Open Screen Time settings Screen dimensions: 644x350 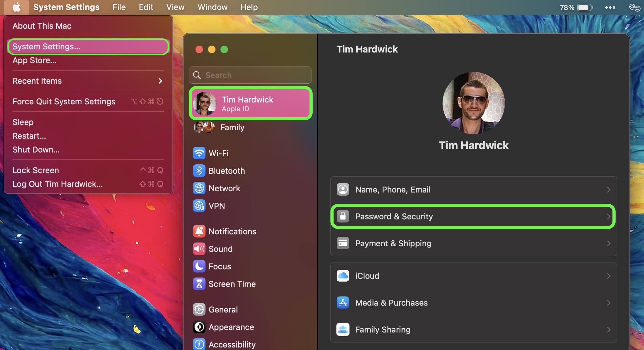[x=232, y=284]
